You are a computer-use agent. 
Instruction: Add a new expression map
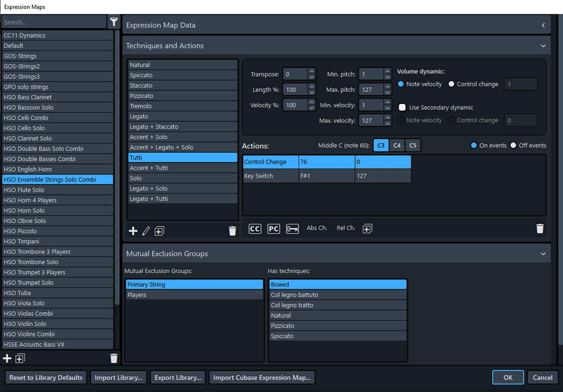(x=7, y=358)
